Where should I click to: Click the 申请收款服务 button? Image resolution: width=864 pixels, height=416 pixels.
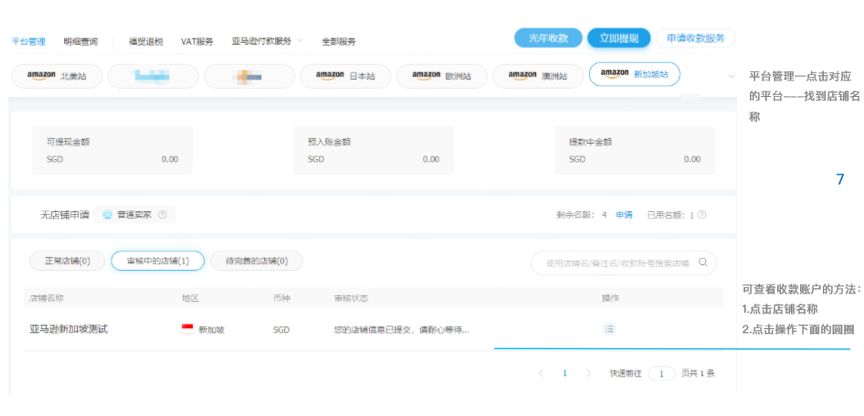(x=695, y=38)
